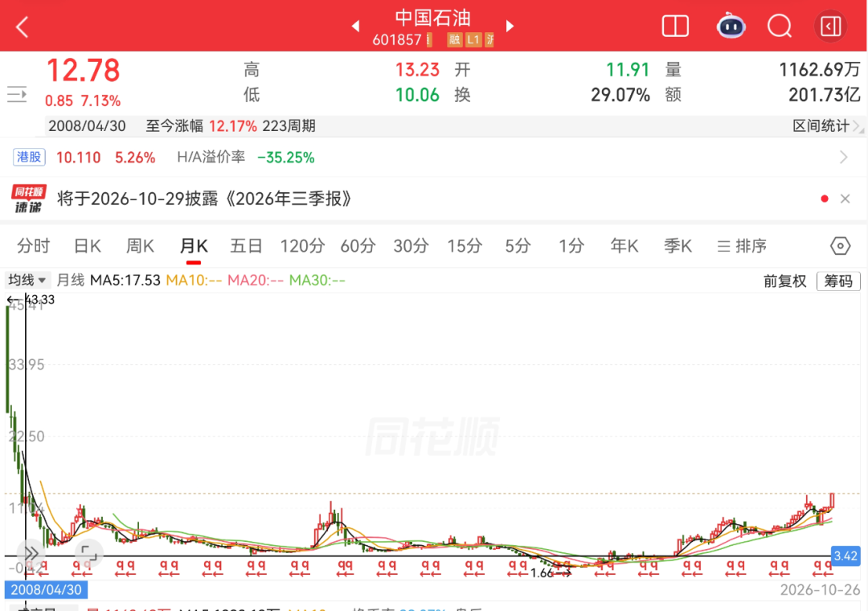The width and height of the screenshot is (868, 611).
Task: Tap the 港股 badge
Action: 29,158
